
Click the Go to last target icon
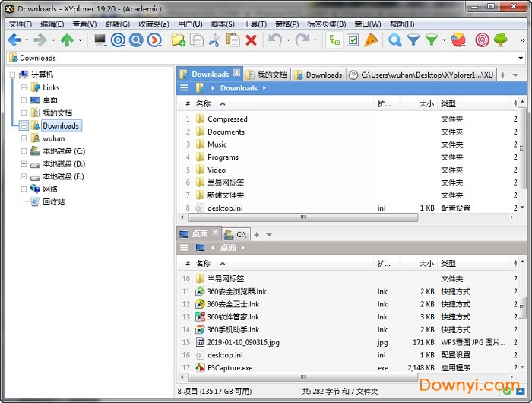tap(154, 40)
